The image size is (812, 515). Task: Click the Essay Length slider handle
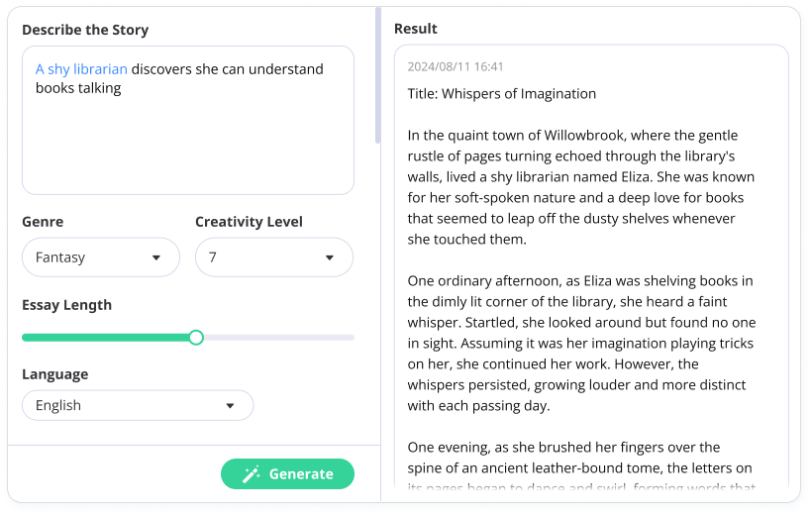point(196,338)
